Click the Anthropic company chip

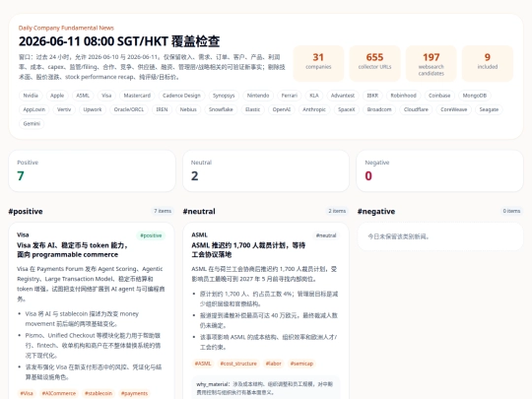point(314,109)
